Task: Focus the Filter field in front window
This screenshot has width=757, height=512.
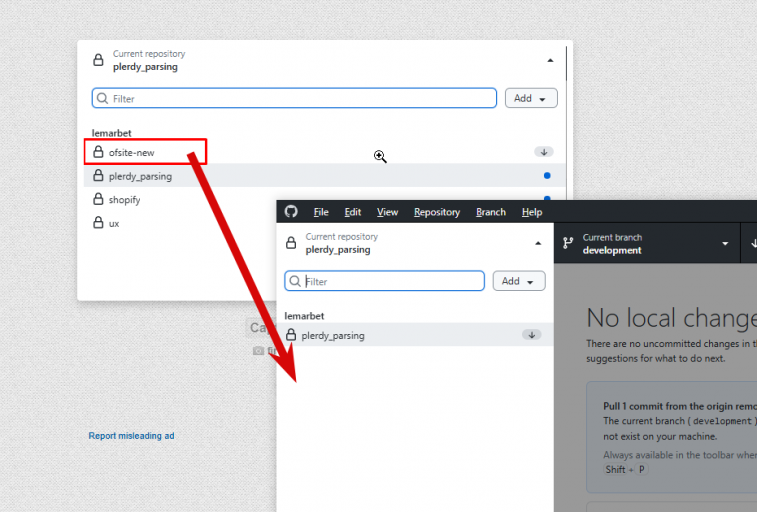Action: click(384, 281)
